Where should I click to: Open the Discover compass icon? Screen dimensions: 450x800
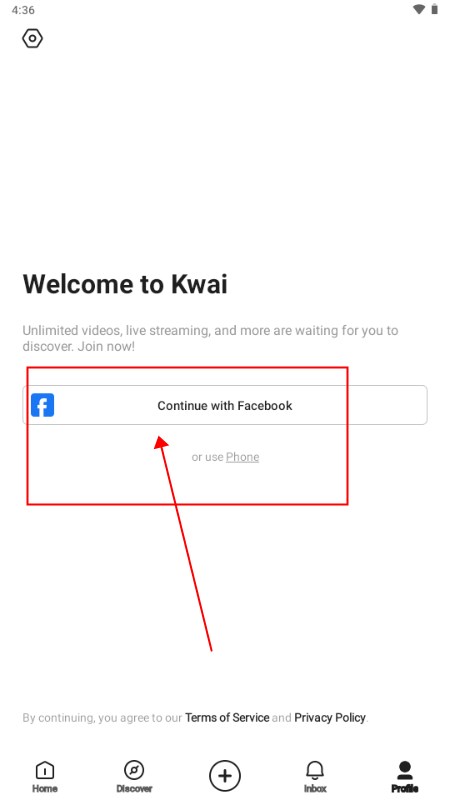[134, 769]
